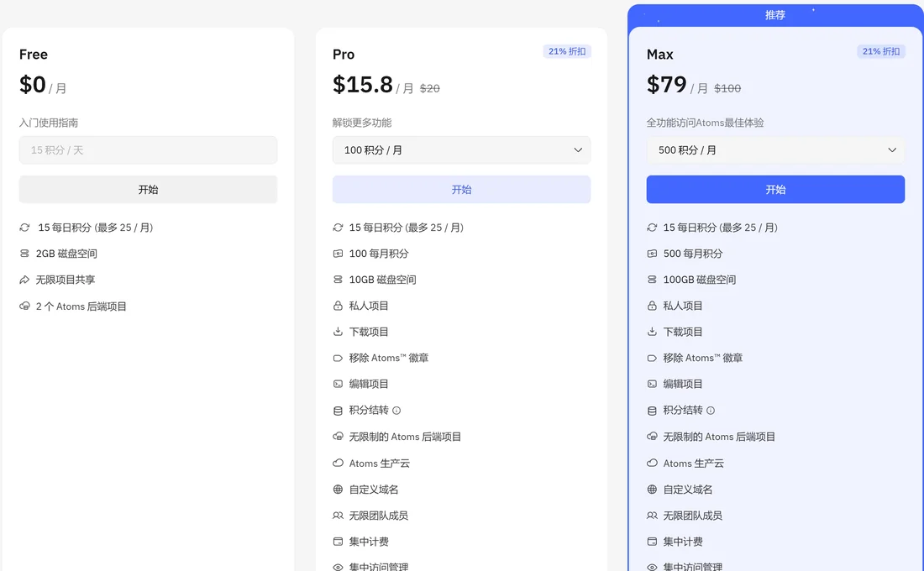Click the Max price $79
The width and height of the screenshot is (924, 571).
[666, 85]
